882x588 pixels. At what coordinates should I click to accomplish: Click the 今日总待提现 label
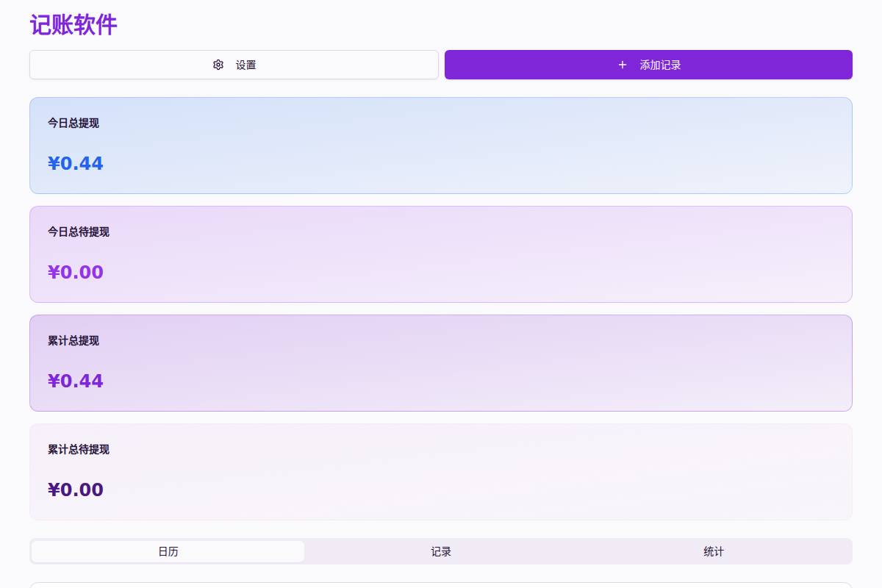tap(79, 232)
